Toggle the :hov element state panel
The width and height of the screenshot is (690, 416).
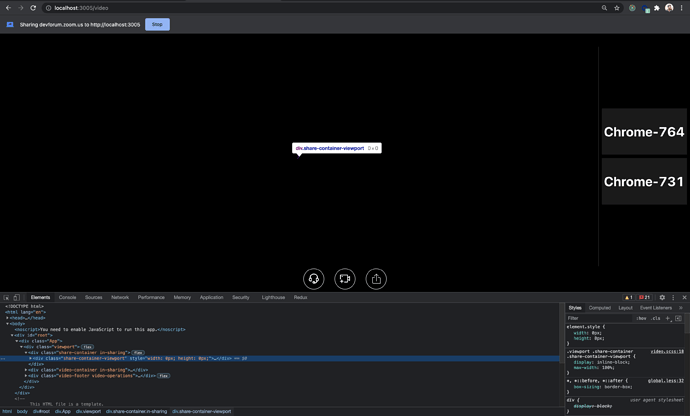(641, 318)
